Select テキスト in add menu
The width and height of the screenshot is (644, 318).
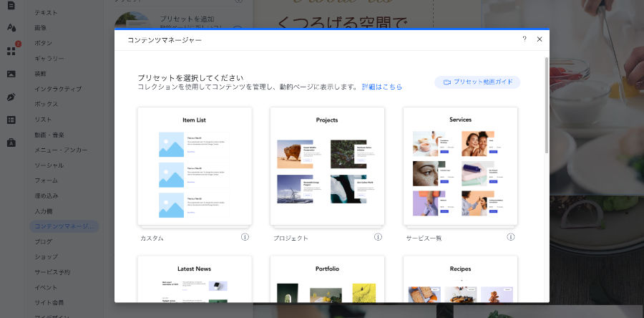click(46, 13)
